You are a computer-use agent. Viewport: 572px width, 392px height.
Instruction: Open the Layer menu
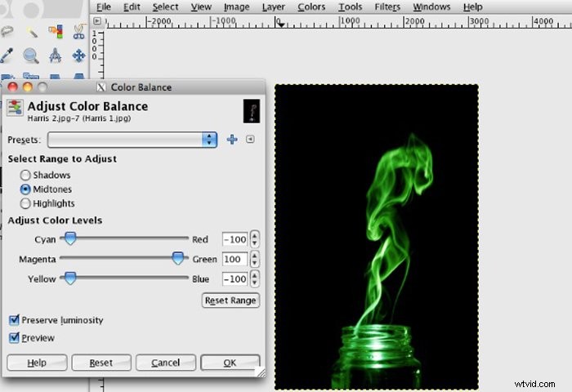tap(274, 7)
